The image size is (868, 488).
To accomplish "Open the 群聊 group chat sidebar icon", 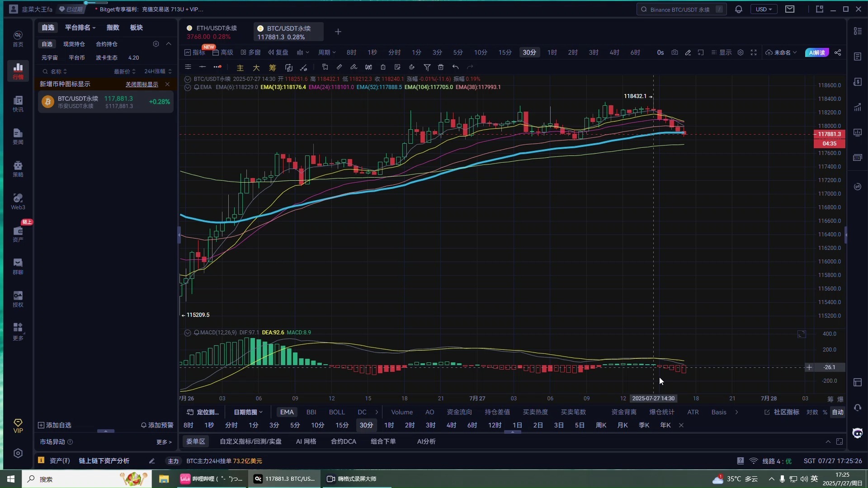I will point(18,266).
